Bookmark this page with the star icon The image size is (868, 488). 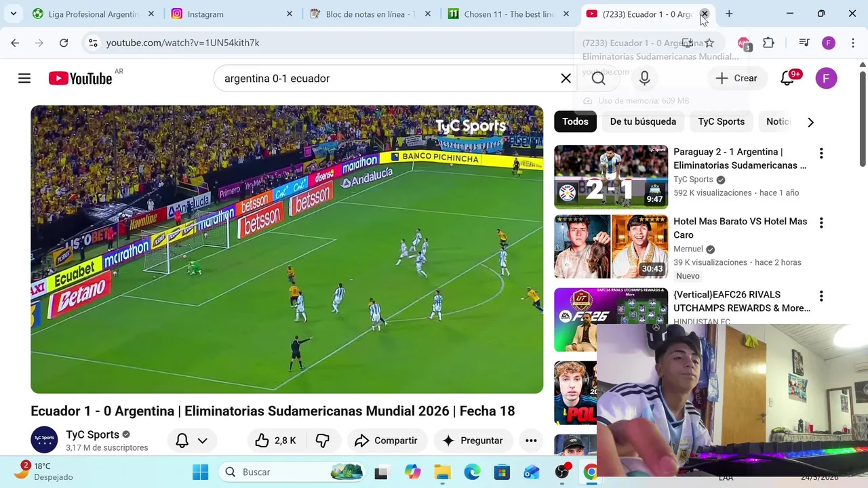(709, 43)
